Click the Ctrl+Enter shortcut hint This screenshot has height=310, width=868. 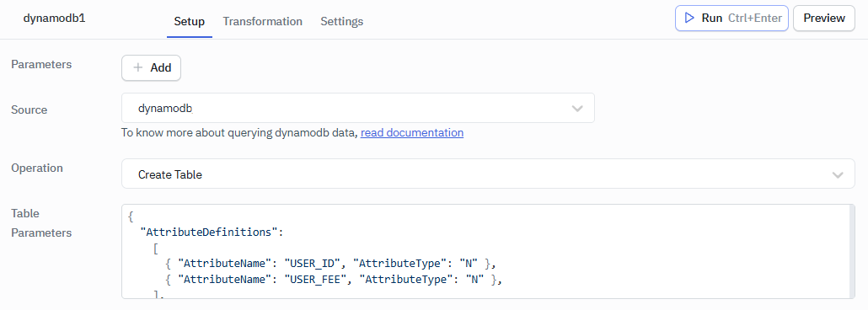tap(754, 19)
